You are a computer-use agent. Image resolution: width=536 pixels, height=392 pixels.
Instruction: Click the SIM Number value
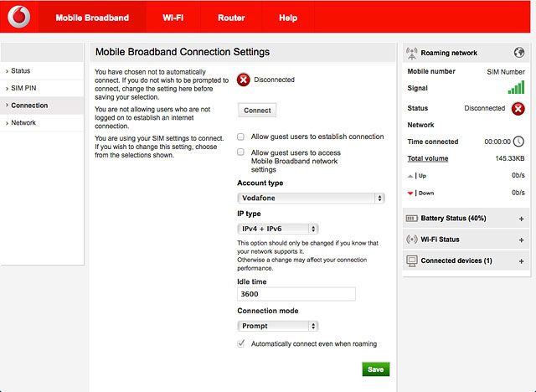coord(506,72)
